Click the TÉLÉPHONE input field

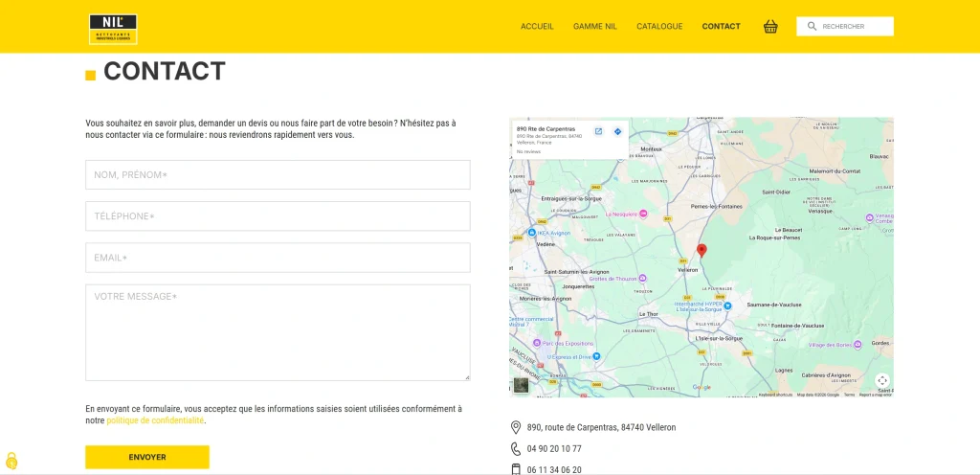pos(278,216)
